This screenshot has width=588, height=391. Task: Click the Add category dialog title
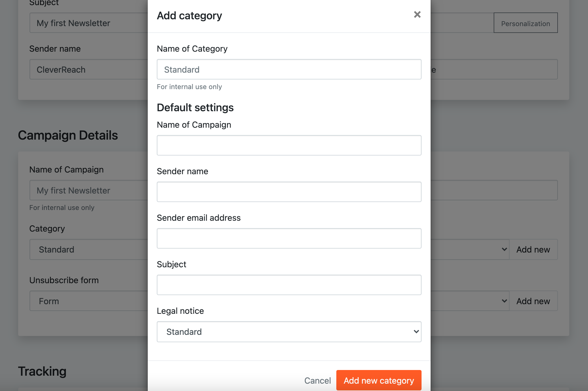tap(189, 16)
